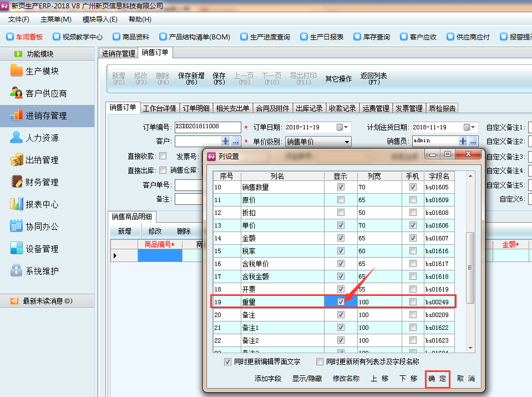Open the 模块导入(E) menu
Viewport: 532px width, 397px height.
click(100, 19)
